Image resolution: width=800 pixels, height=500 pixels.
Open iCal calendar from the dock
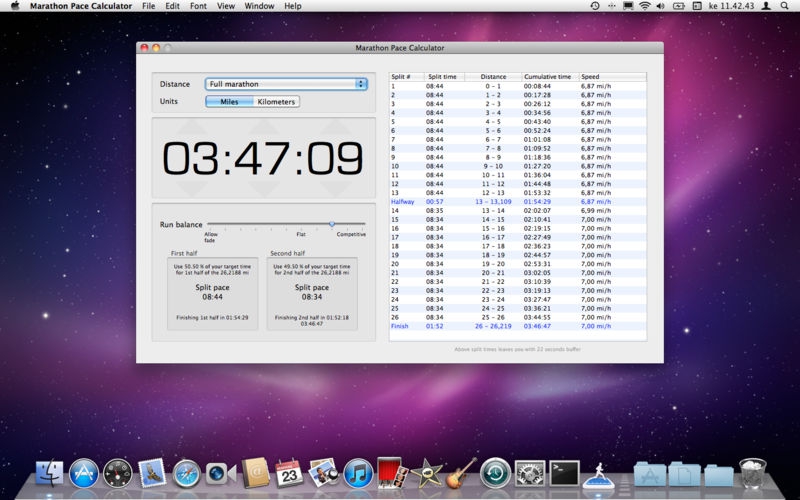[x=289, y=473]
